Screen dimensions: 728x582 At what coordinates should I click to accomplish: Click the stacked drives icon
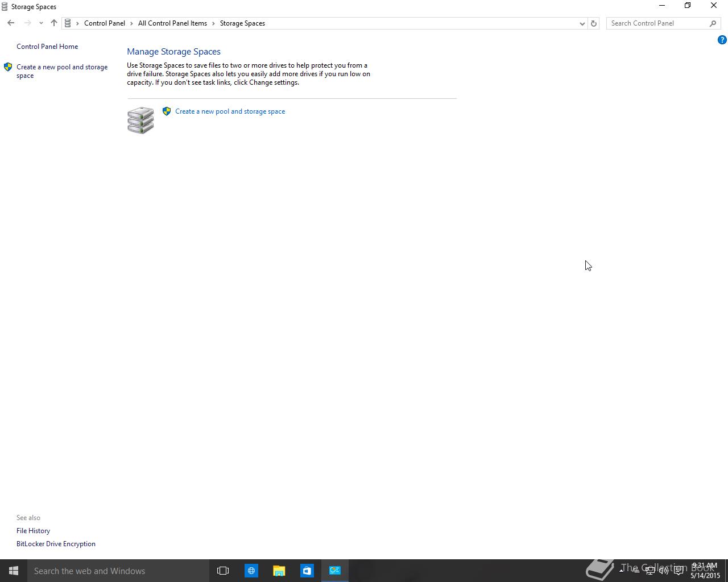(x=140, y=120)
